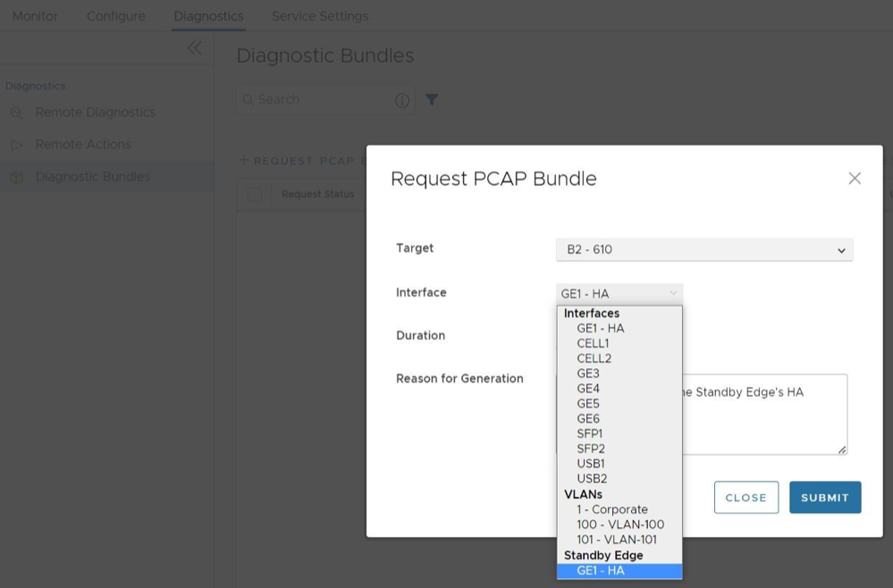Click the Remote Diagnostics sidebar icon
This screenshot has height=588, width=893.
point(17,113)
